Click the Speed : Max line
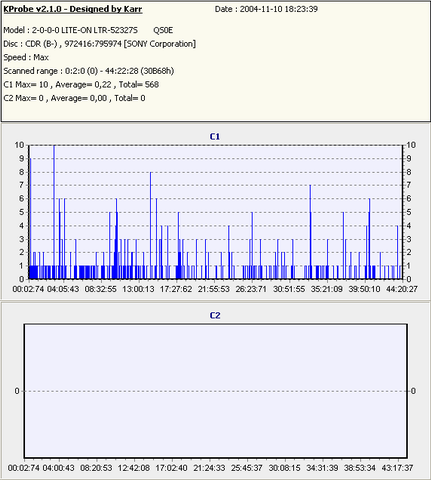The height and width of the screenshot is (480, 431). [26, 57]
